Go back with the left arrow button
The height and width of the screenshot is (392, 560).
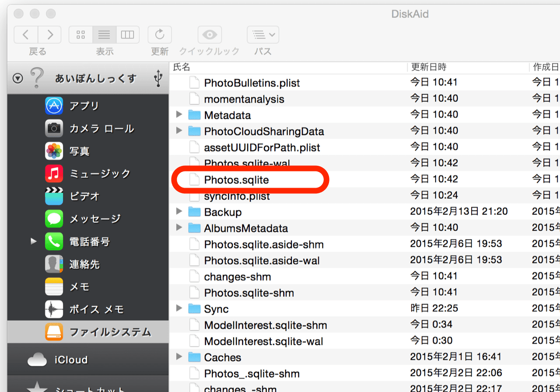[x=26, y=35]
